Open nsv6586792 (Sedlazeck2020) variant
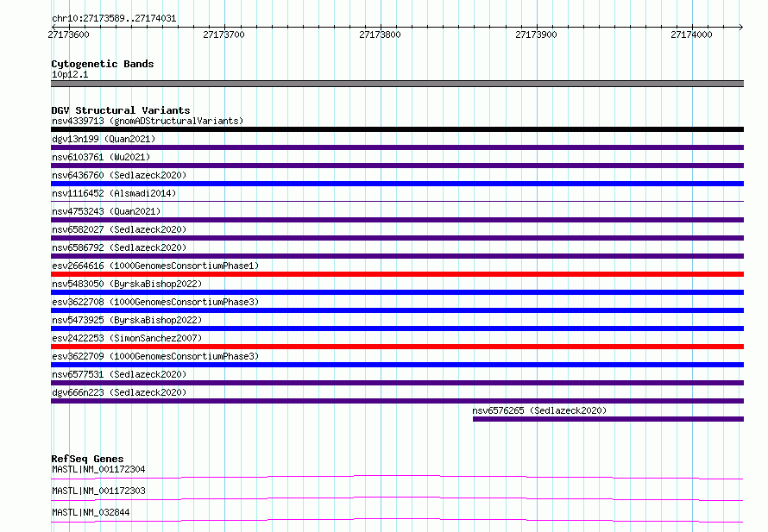The width and height of the screenshot is (768, 532). [x=119, y=247]
